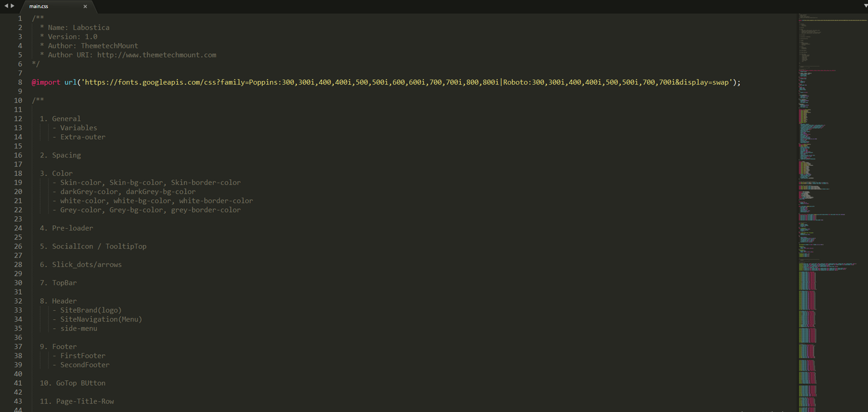Click the '* Name: Labostica' comment line
This screenshot has height=412, width=868.
[75, 28]
